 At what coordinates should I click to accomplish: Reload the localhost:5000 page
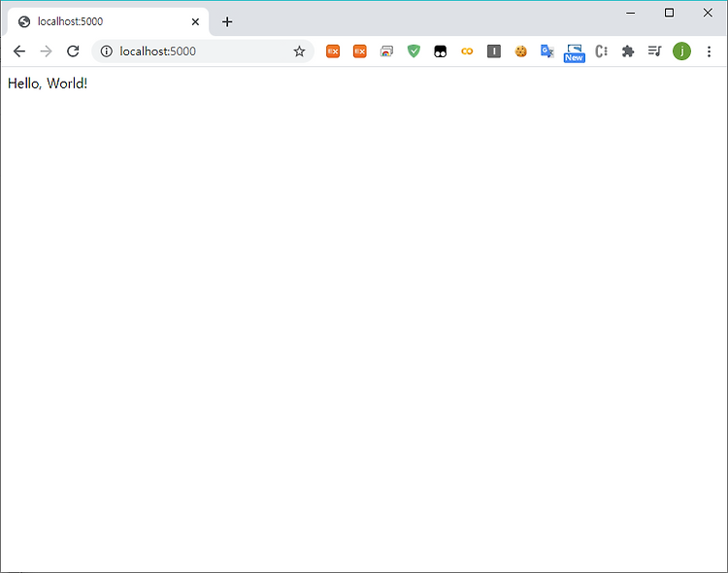click(x=73, y=51)
